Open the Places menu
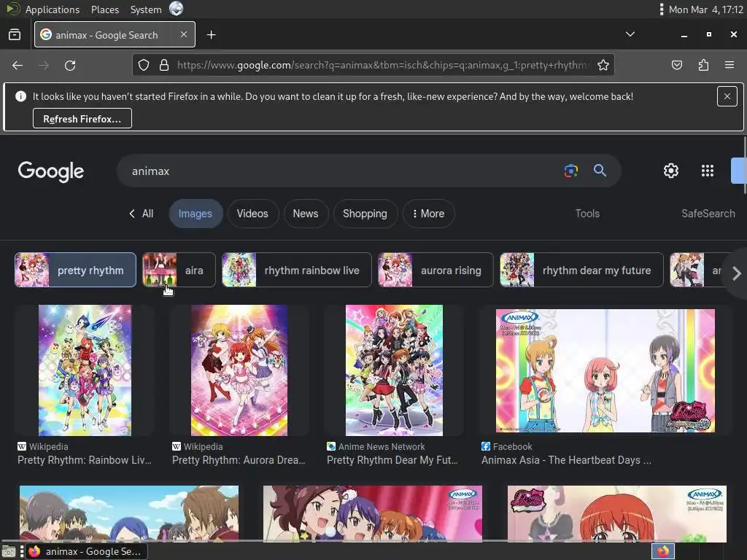 pyautogui.click(x=105, y=9)
